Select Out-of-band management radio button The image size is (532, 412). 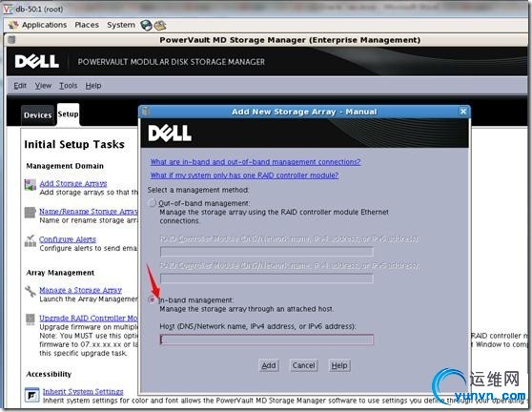click(153, 203)
